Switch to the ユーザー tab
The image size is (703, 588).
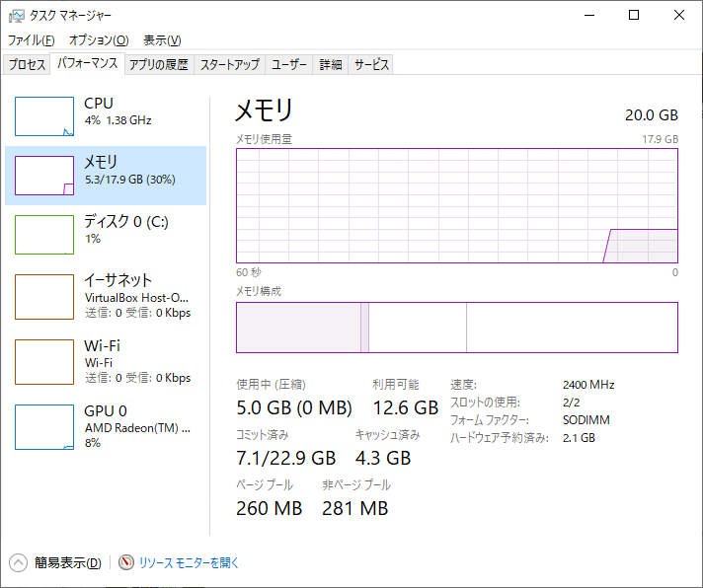288,64
